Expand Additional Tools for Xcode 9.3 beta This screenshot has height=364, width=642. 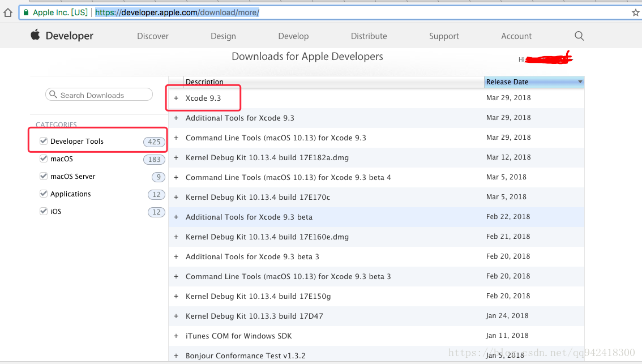coord(176,217)
